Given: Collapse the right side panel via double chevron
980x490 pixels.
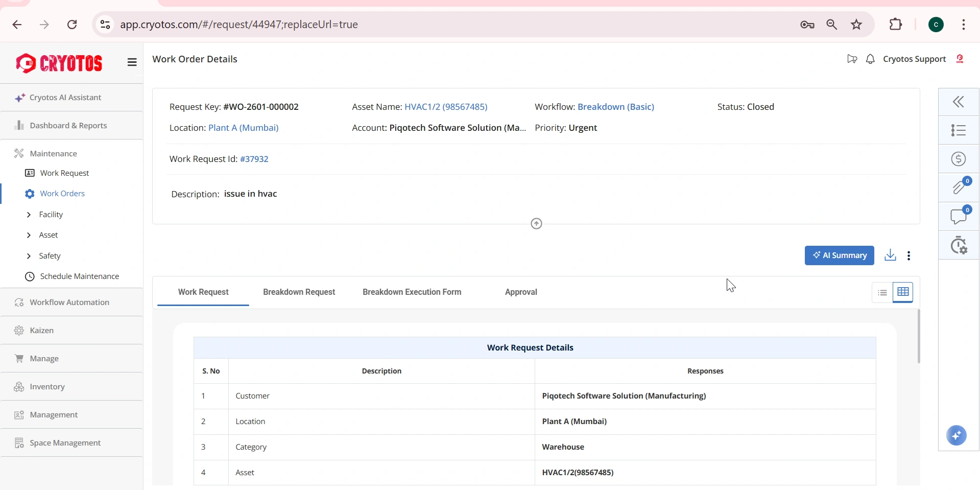Looking at the screenshot, I should click(959, 102).
